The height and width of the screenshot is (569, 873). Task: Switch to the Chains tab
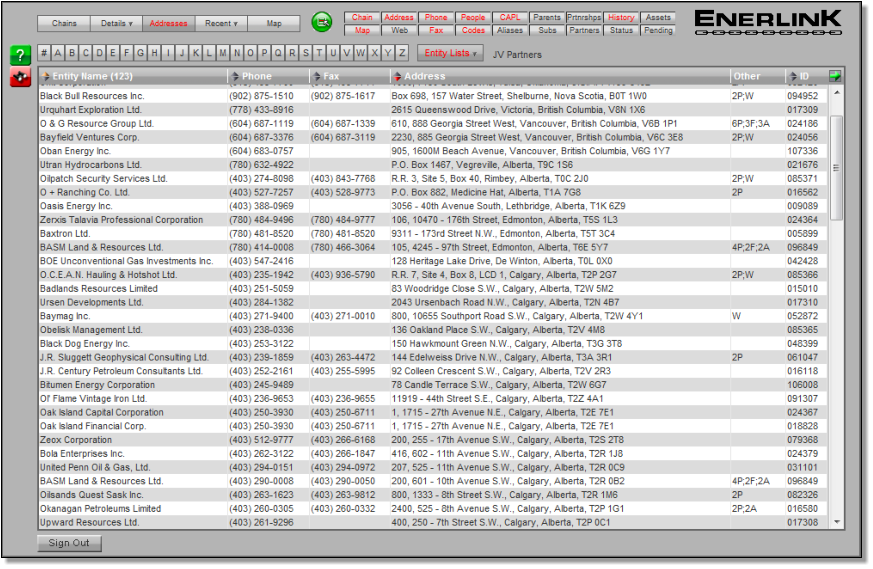point(65,23)
